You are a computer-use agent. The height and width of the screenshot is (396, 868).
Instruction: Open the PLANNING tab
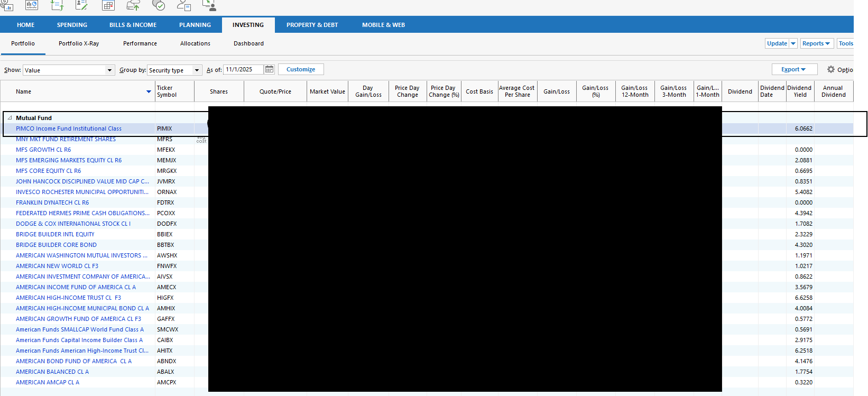[195, 25]
